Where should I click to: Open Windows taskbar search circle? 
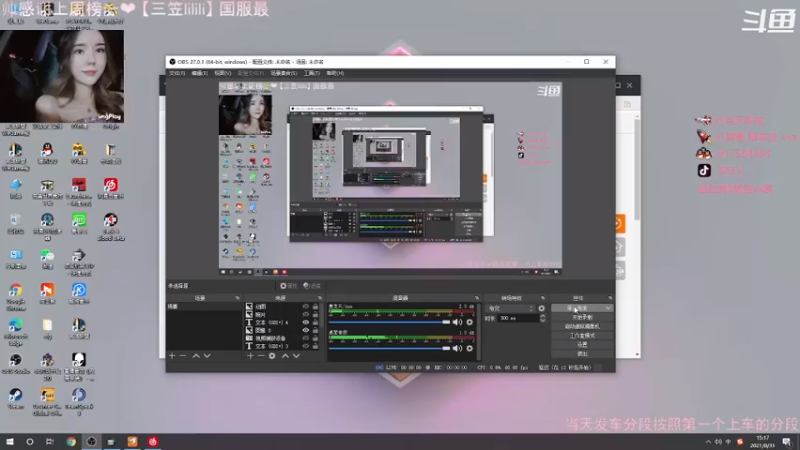pyautogui.click(x=30, y=442)
